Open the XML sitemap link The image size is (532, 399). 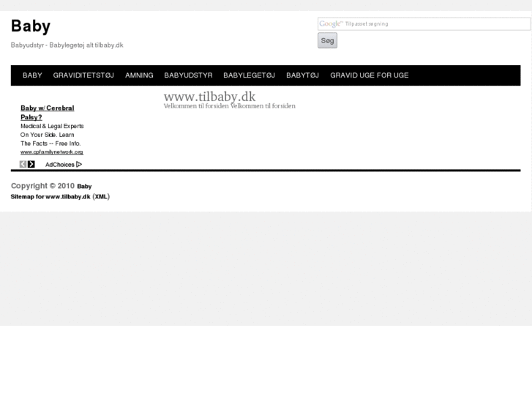click(101, 197)
